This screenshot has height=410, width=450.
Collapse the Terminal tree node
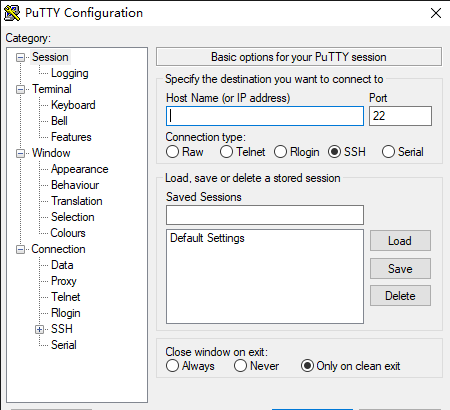[21, 89]
